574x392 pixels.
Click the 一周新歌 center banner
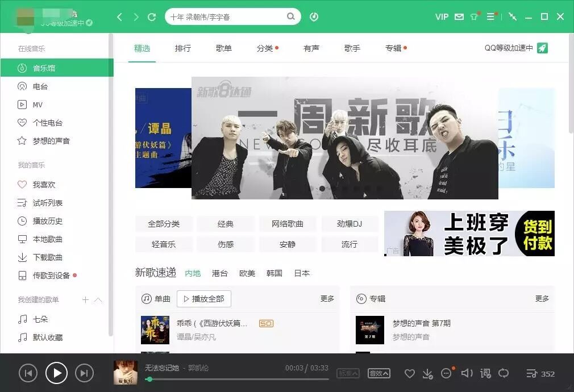coord(344,138)
